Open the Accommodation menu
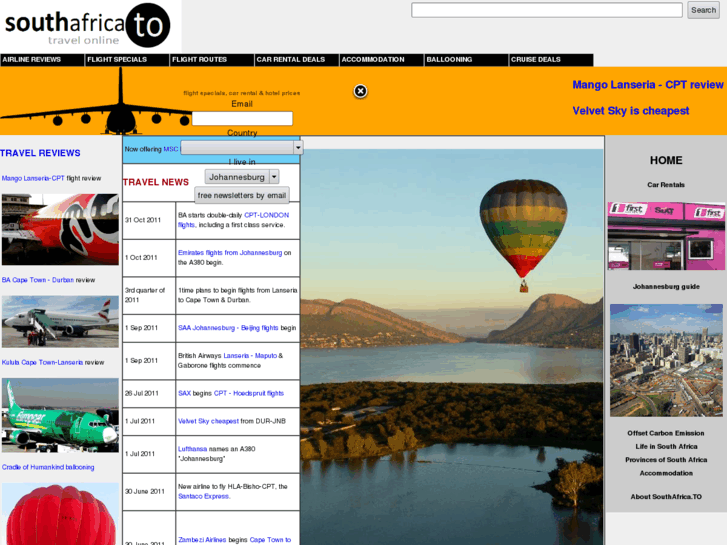 pyautogui.click(x=382, y=59)
